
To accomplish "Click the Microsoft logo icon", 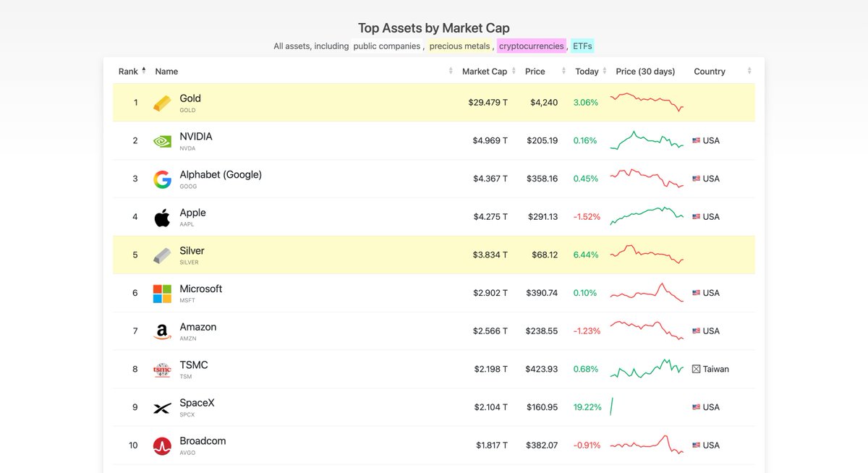I will (162, 294).
